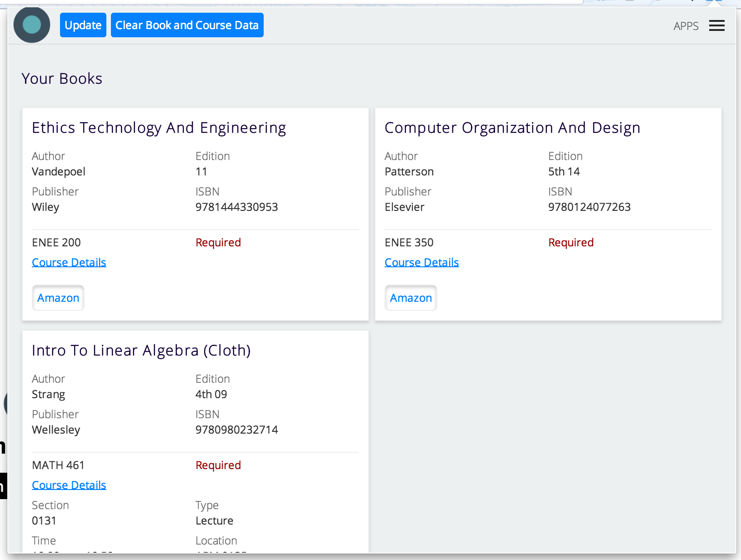Click the ENEE 350 course code
741x560 pixels.
coord(409,242)
